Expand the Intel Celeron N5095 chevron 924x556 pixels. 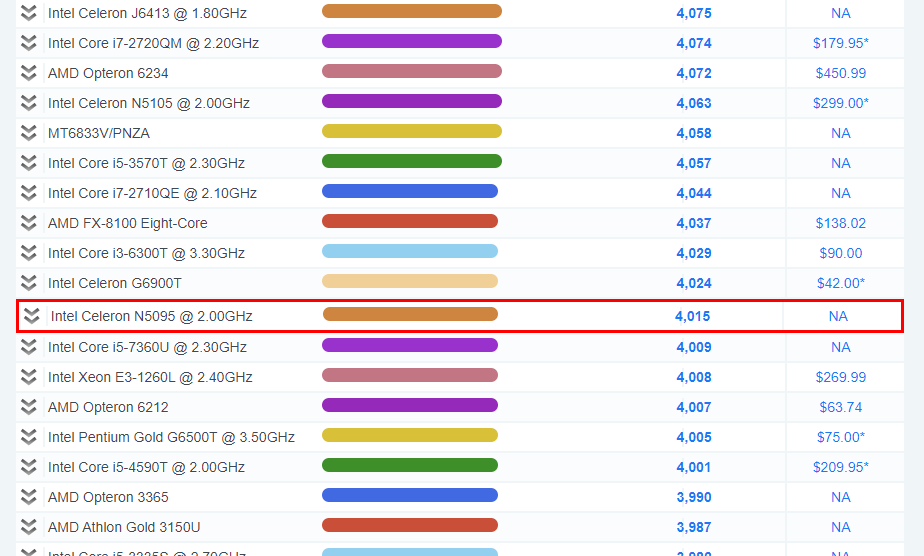tap(31, 316)
